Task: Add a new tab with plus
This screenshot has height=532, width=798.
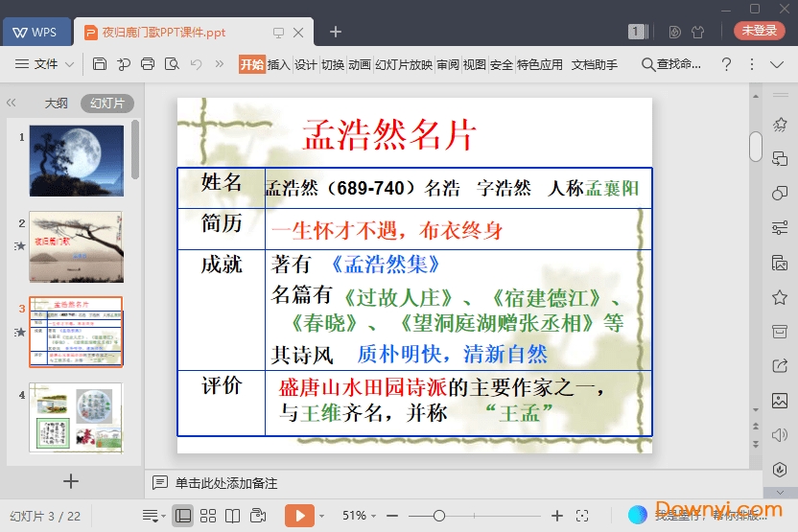Action: [x=336, y=32]
